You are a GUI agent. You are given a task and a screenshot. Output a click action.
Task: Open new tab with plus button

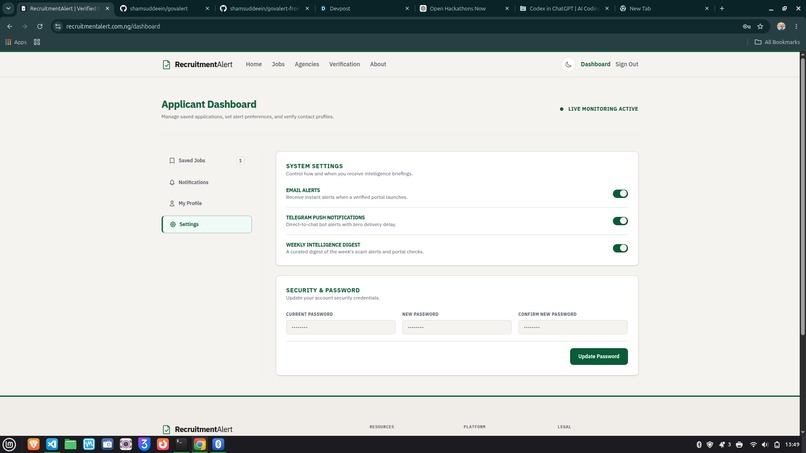point(722,8)
